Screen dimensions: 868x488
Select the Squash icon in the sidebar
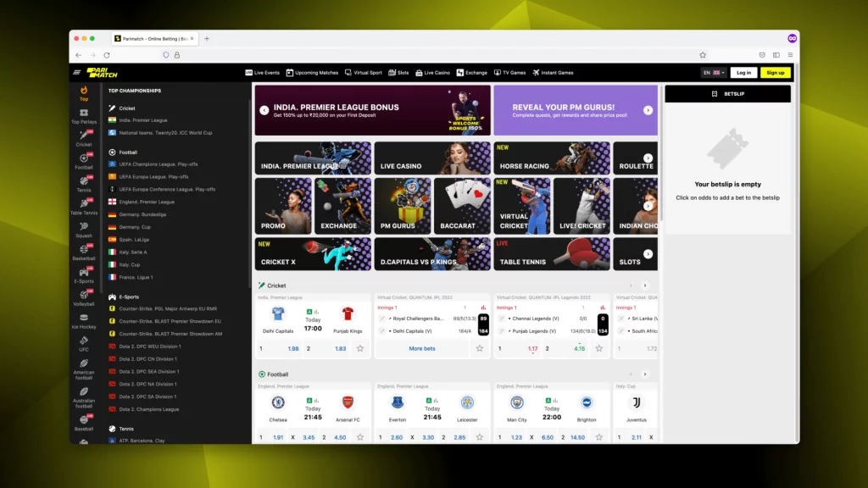[x=84, y=230]
